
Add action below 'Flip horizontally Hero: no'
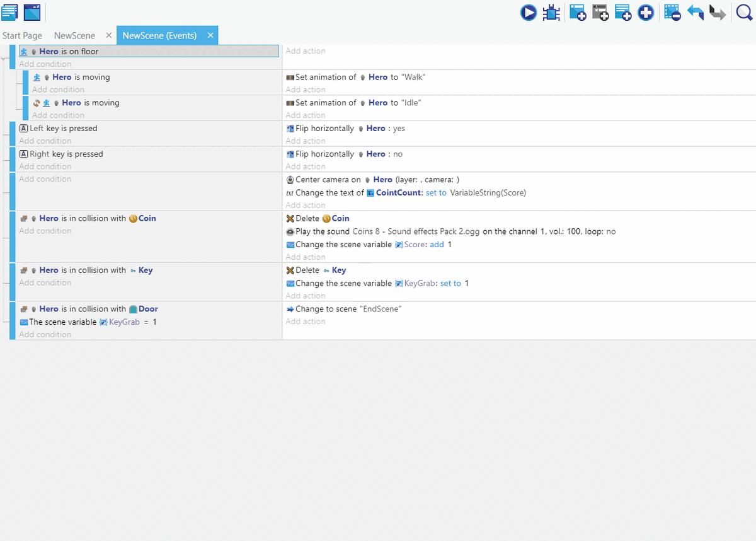306,167
